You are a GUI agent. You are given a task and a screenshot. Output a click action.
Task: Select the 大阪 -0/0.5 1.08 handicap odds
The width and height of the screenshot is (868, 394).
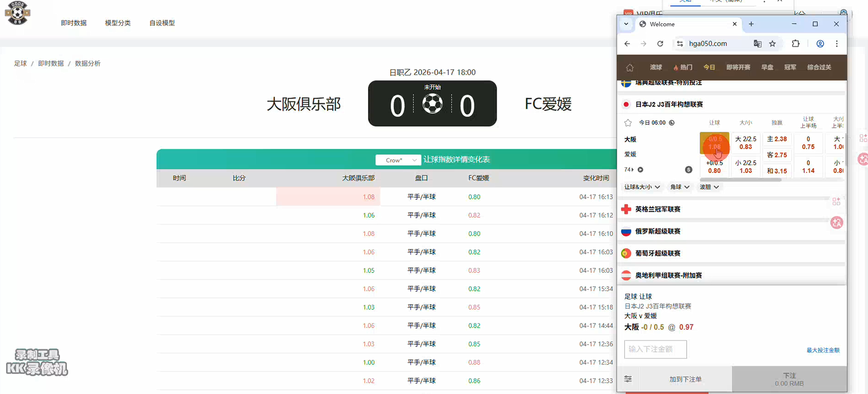714,143
